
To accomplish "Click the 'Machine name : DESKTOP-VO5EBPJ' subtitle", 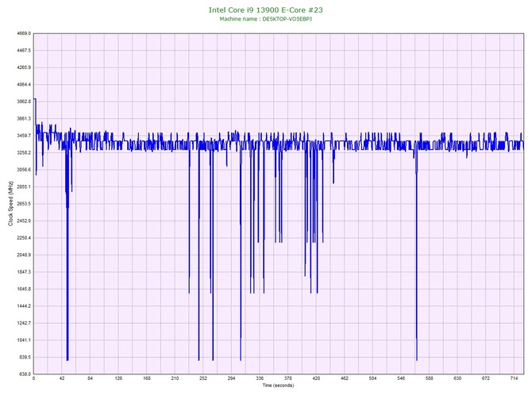I will pos(266,19).
